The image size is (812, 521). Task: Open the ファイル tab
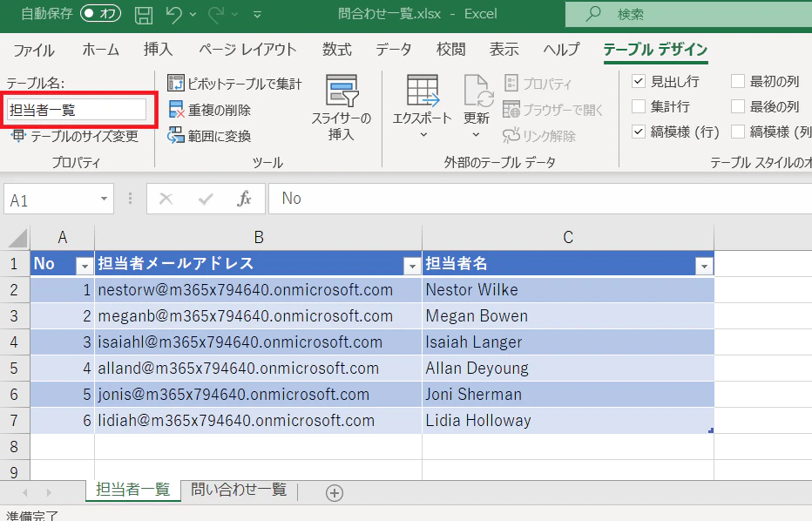[34, 50]
